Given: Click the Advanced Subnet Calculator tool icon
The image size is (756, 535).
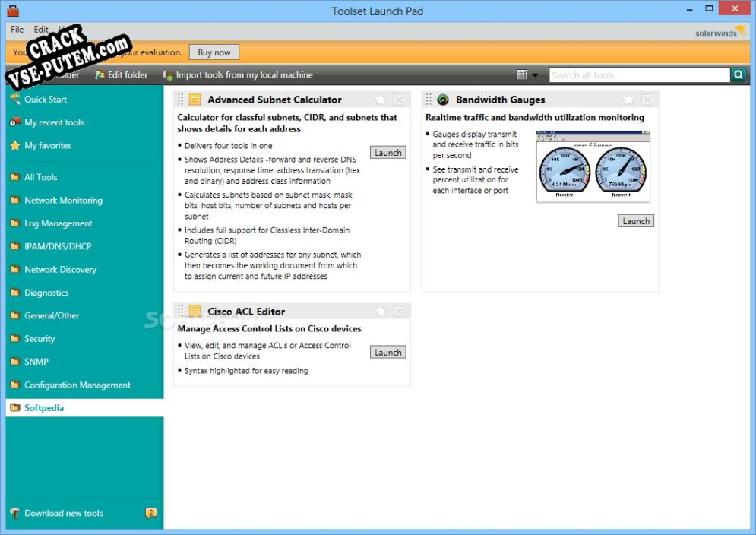Looking at the screenshot, I should click(x=195, y=100).
